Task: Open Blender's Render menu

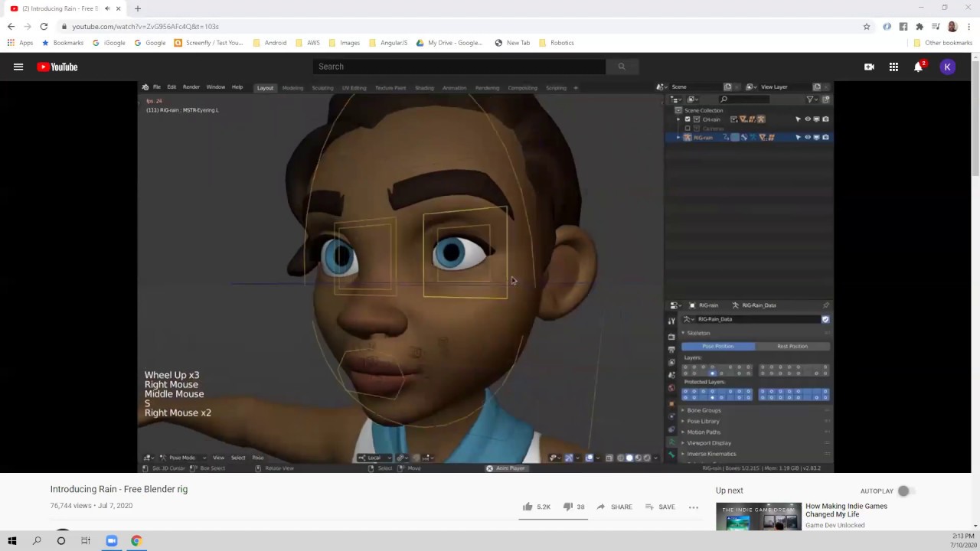Action: [x=191, y=87]
